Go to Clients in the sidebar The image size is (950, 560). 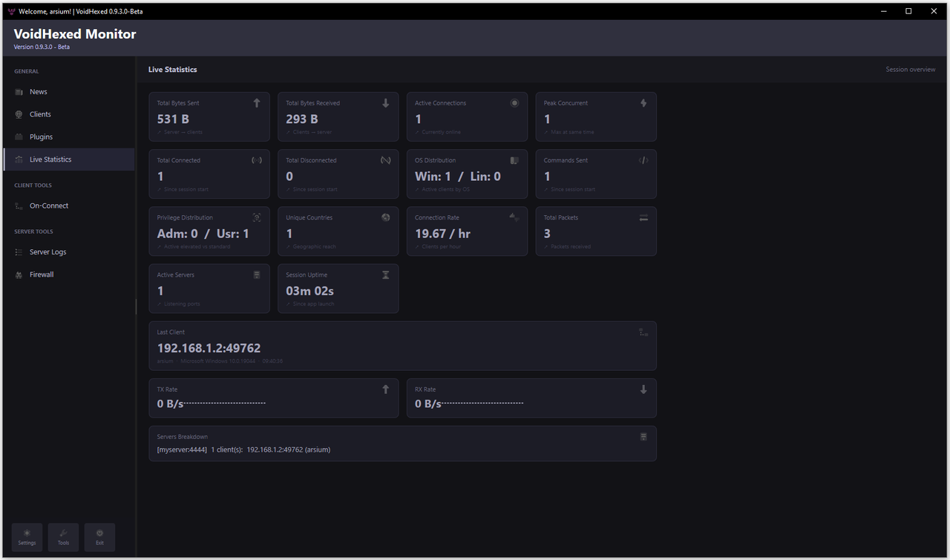[x=68, y=114]
